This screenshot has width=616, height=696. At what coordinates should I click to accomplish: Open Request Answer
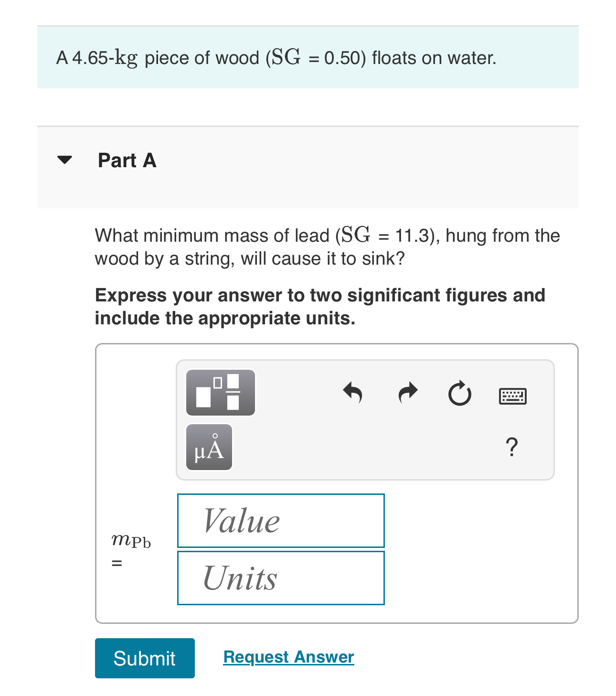[287, 657]
